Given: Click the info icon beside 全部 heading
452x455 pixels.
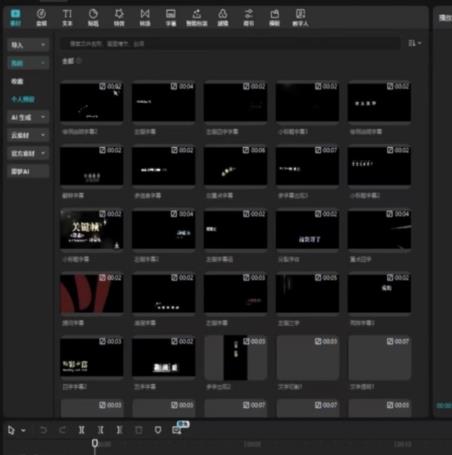Looking at the screenshot, I should tap(79, 61).
